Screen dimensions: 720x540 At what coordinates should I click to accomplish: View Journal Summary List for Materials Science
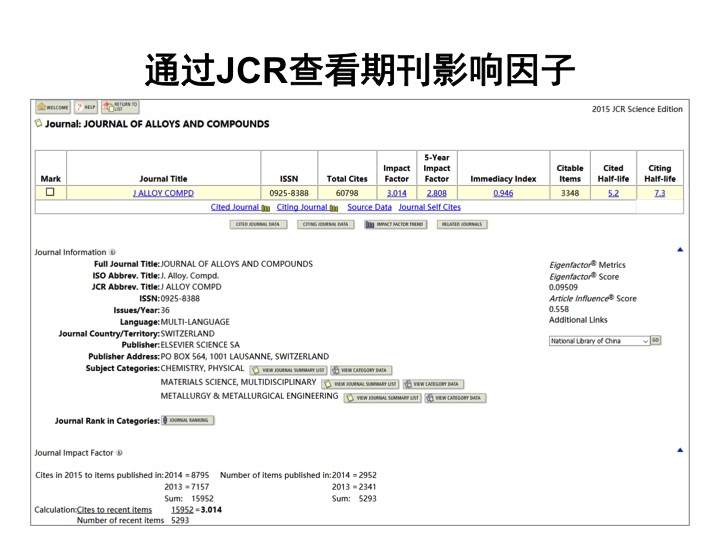(360, 384)
